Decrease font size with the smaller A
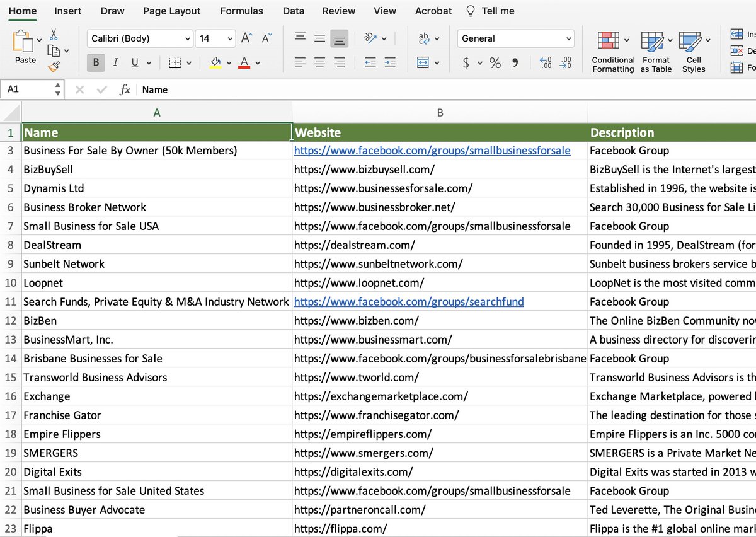The image size is (756, 537). tap(266, 38)
